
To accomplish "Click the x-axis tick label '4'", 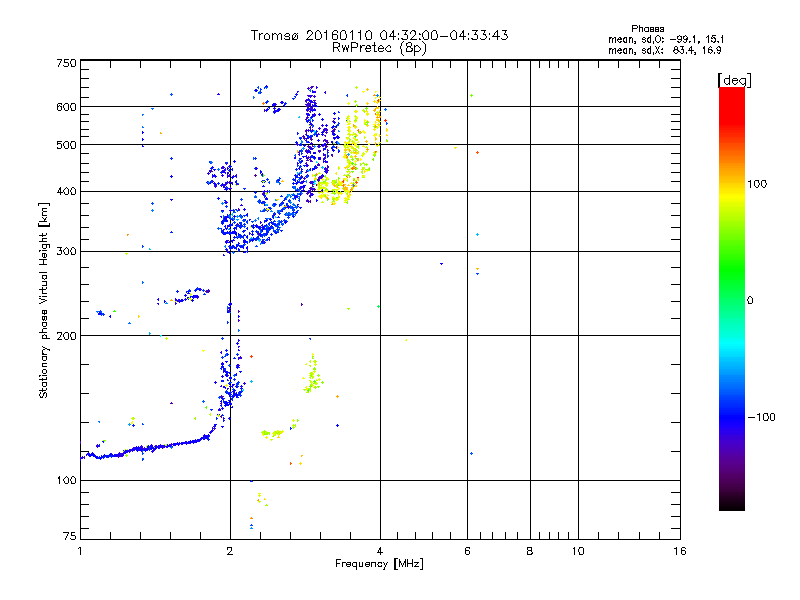I will pos(380,551).
